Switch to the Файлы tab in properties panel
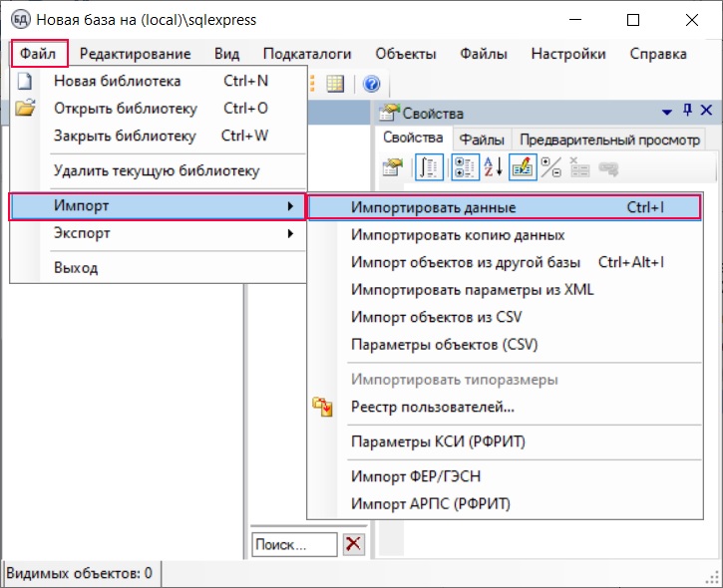 coord(482,140)
